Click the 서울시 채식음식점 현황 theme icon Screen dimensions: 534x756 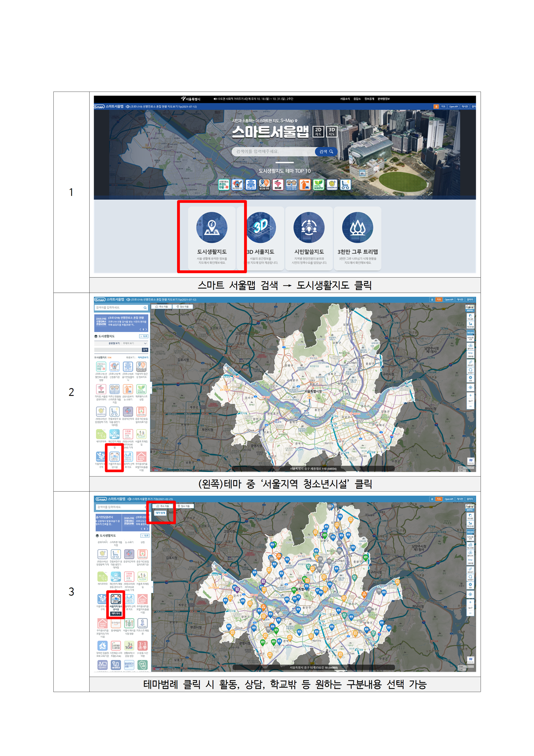tap(129, 623)
